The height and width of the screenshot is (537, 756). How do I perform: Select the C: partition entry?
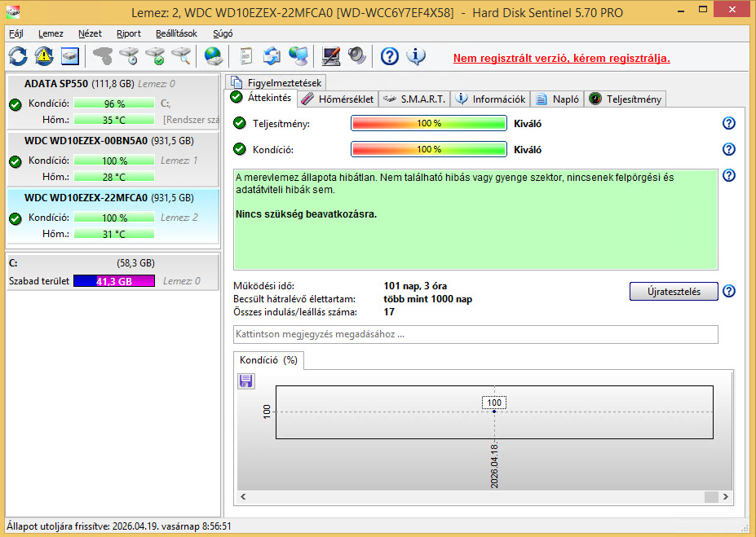(x=113, y=271)
